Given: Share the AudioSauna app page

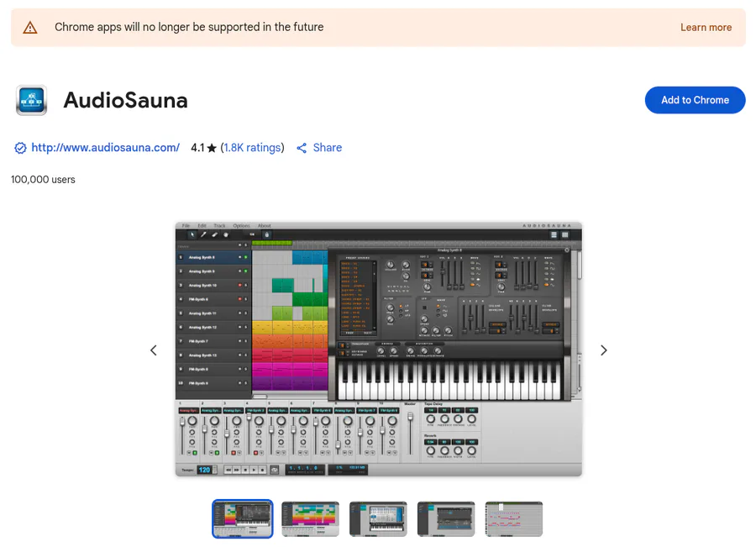Looking at the screenshot, I should pyautogui.click(x=319, y=148).
